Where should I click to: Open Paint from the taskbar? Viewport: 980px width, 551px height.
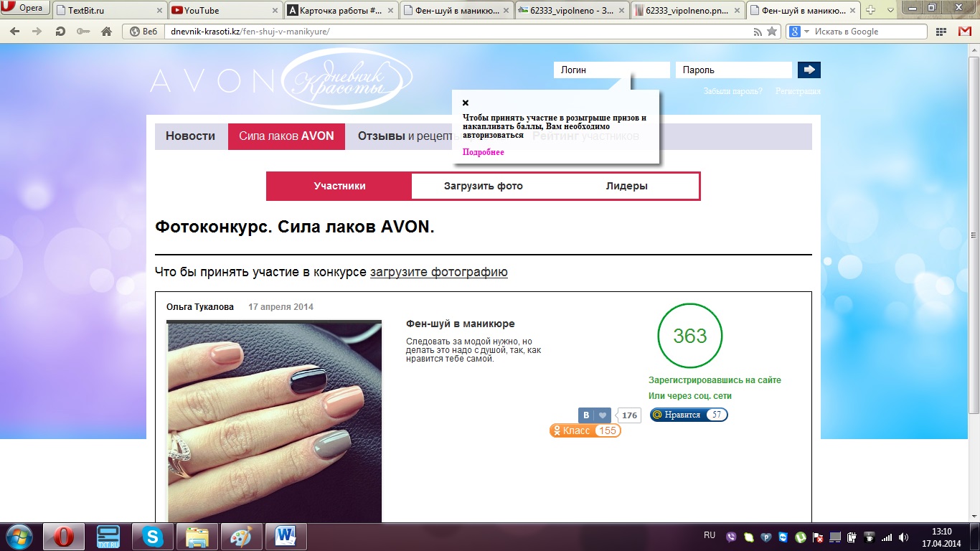[241, 537]
